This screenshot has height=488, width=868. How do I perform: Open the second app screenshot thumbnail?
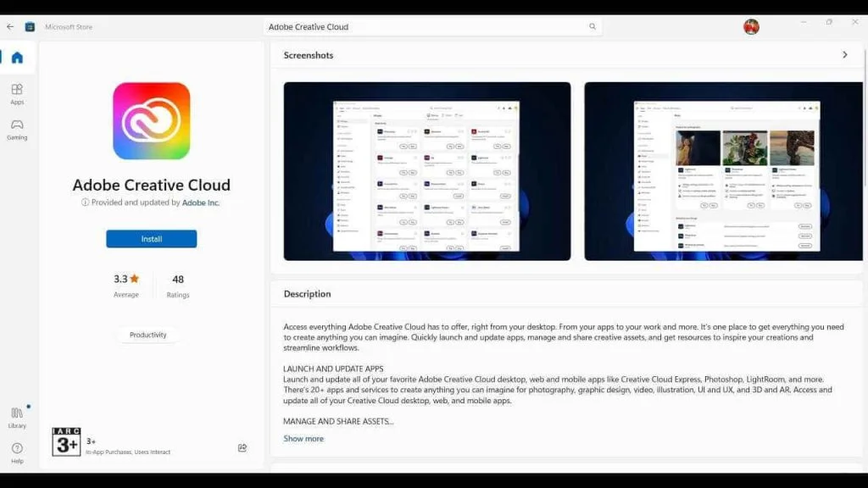click(x=724, y=171)
